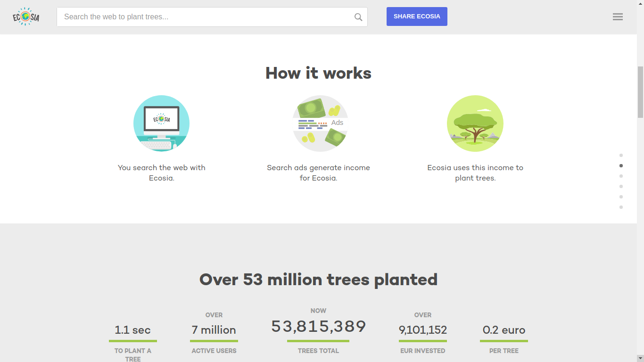Click the computer search illustration

[161, 123]
